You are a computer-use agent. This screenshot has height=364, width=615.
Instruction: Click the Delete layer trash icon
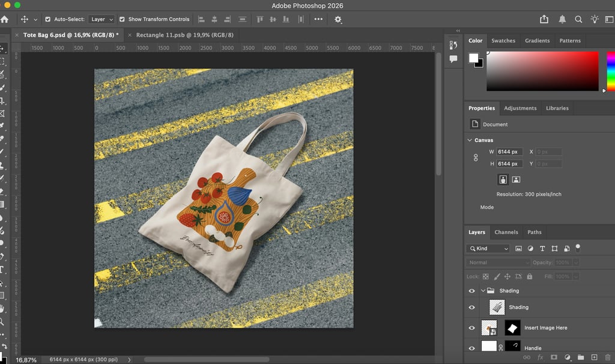pos(608,357)
